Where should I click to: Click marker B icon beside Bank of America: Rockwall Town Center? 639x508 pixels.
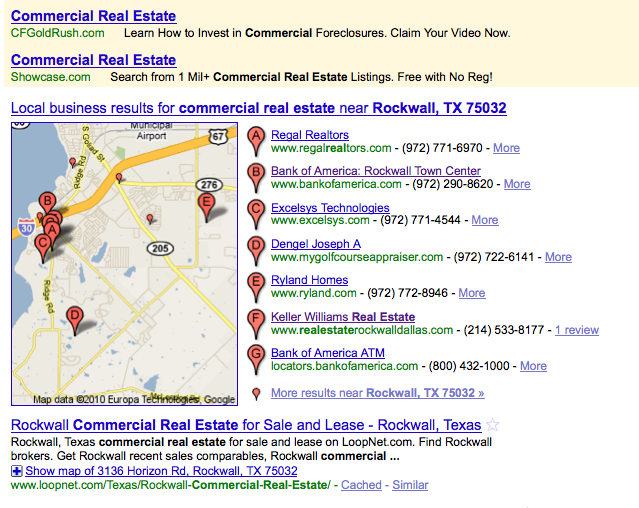[x=256, y=177]
